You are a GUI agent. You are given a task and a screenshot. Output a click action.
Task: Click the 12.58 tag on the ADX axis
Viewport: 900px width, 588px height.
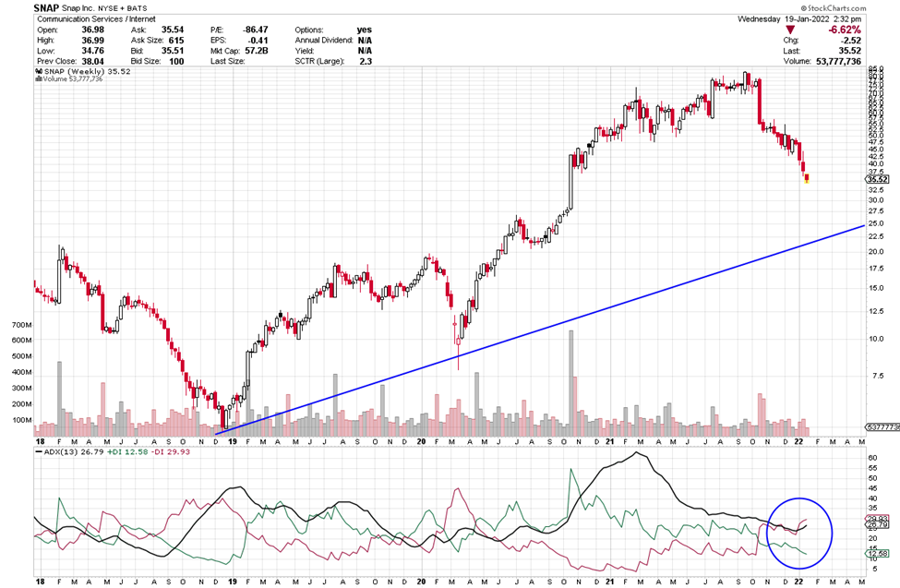point(877,554)
